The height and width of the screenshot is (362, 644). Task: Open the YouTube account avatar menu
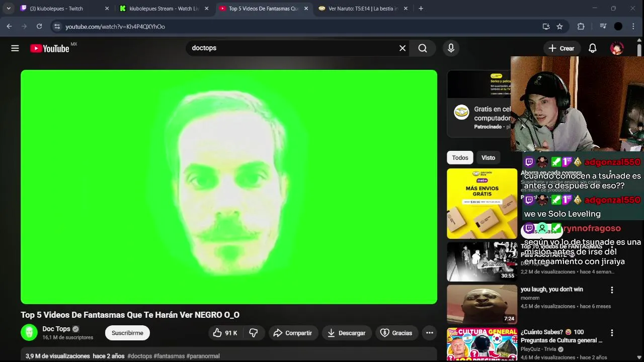click(x=617, y=48)
